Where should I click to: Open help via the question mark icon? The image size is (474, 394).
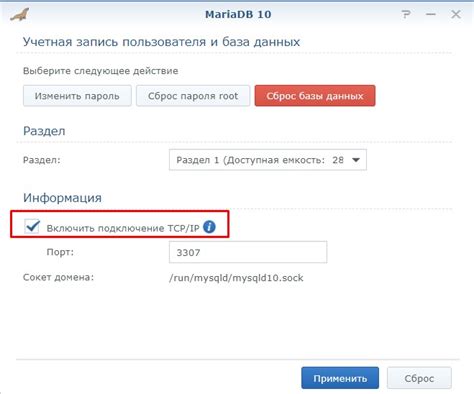(x=406, y=14)
